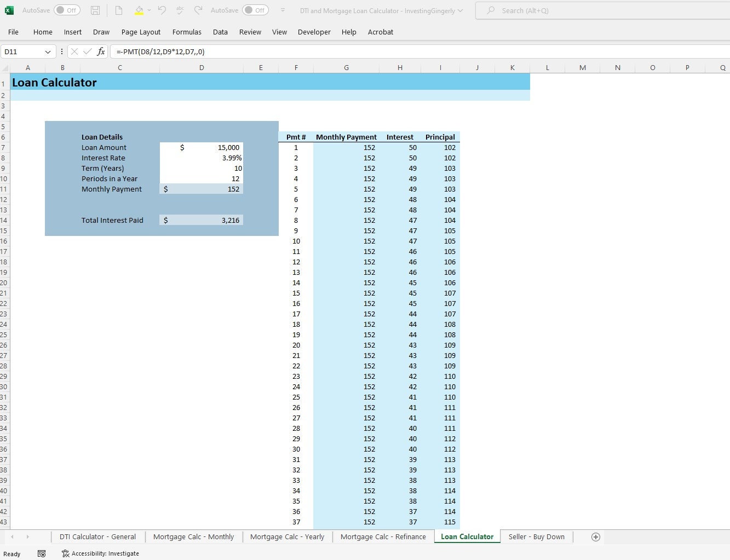Click the macro recording icon in status bar

point(42,553)
